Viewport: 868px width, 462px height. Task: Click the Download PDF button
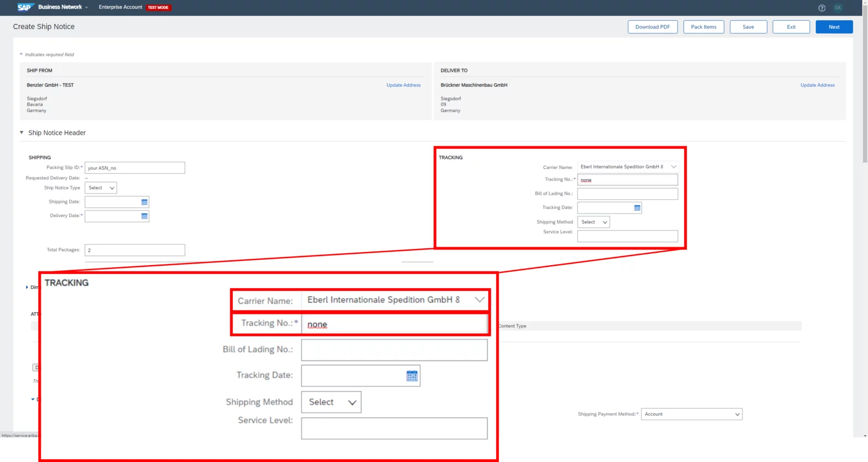(653, 27)
